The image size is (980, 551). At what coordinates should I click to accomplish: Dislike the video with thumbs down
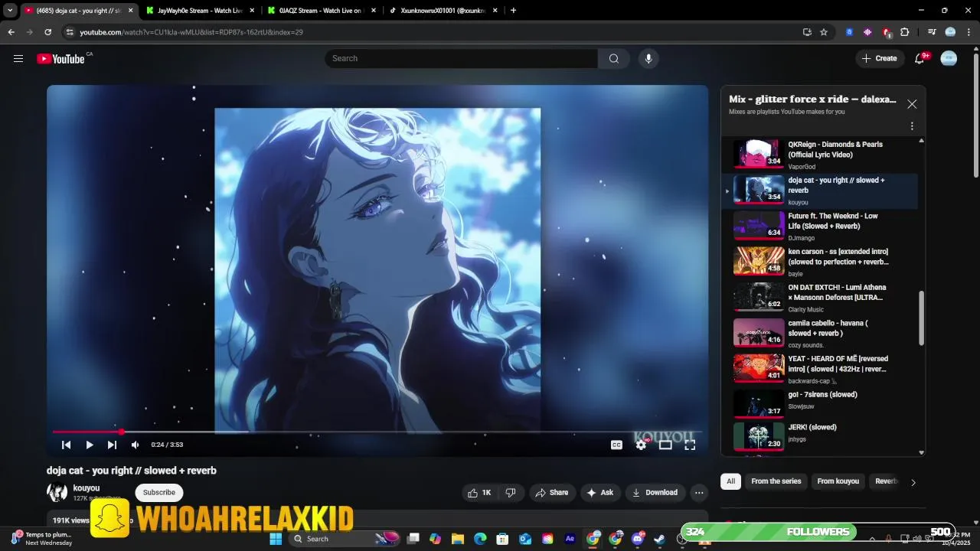[x=511, y=493]
